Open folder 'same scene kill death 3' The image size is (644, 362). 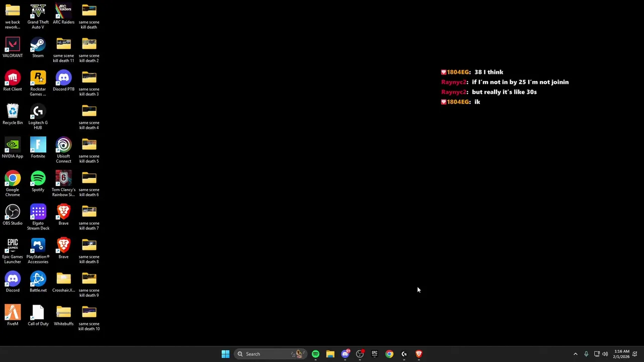click(x=89, y=83)
